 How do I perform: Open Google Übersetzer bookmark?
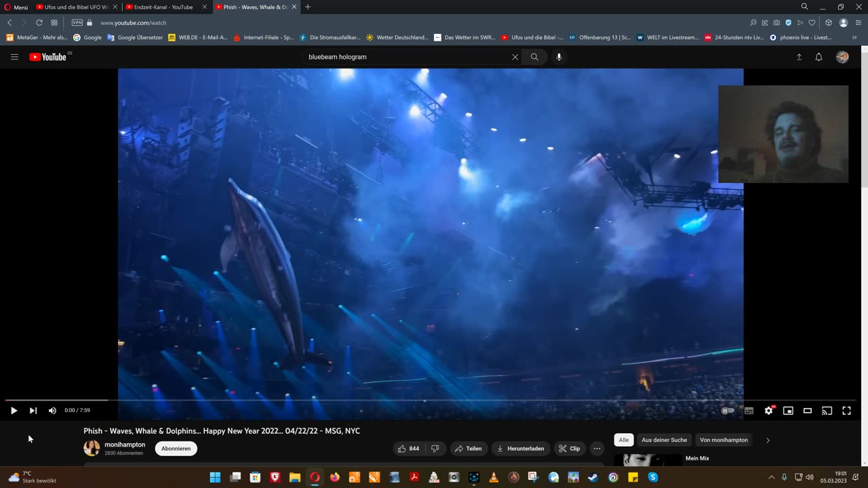click(135, 37)
